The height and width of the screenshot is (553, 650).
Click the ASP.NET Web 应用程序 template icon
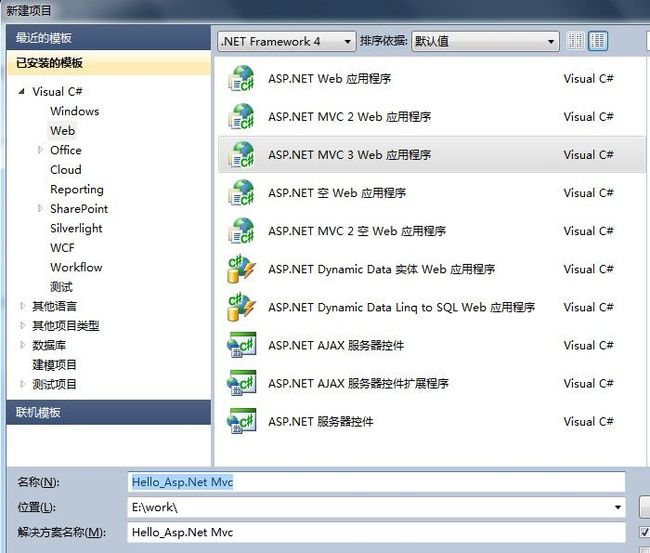[241, 78]
